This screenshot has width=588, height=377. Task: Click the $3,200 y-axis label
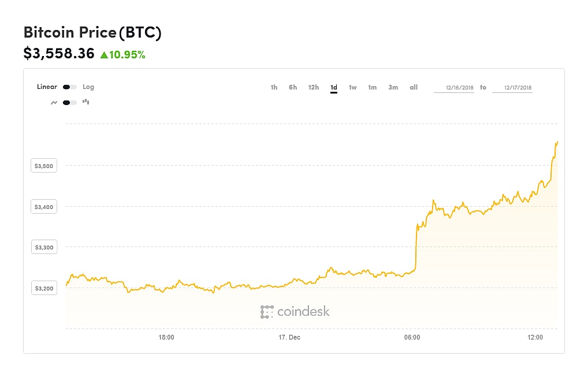tap(44, 288)
